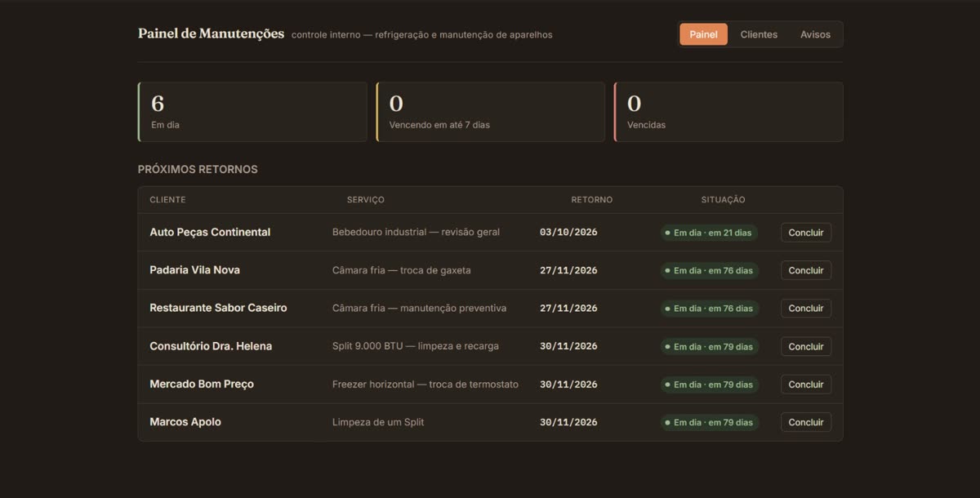Click the 'Em dia · em 21 dias' badge
Image resolution: width=980 pixels, height=498 pixels.
709,233
